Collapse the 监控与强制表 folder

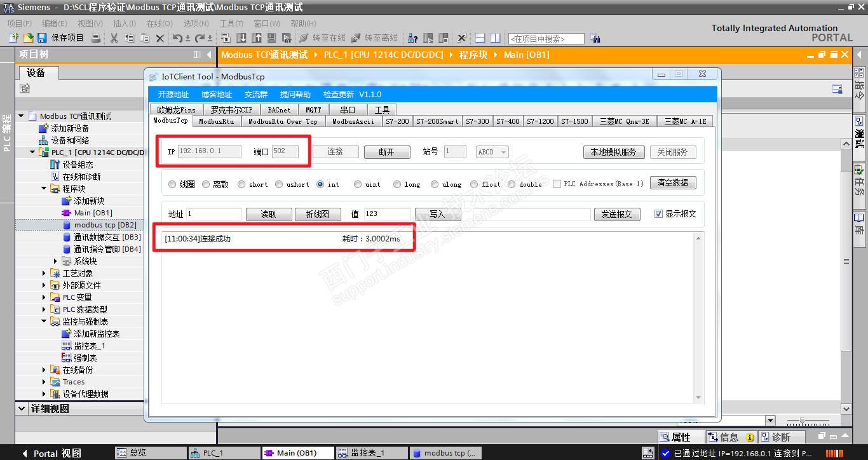44,321
